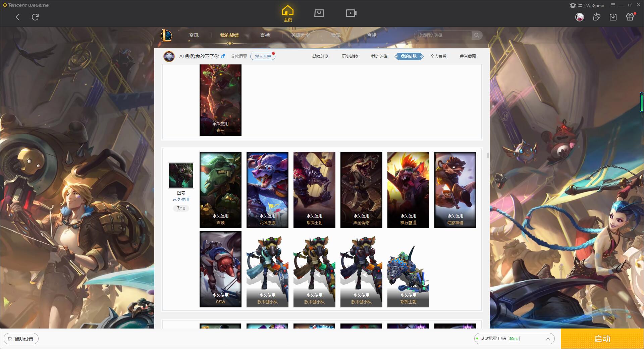Image resolution: width=644 pixels, height=349 pixels.
Task: Click the page scrollbar handle right of skins
Action: [x=488, y=156]
